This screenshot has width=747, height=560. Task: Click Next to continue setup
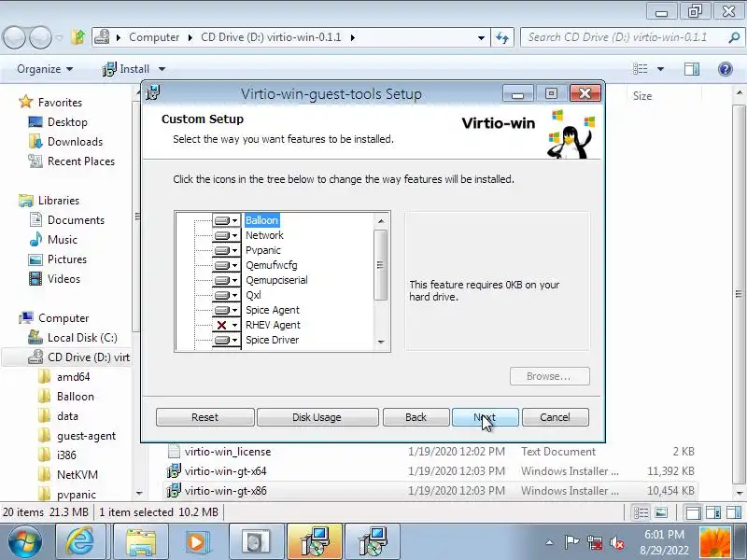click(x=485, y=417)
